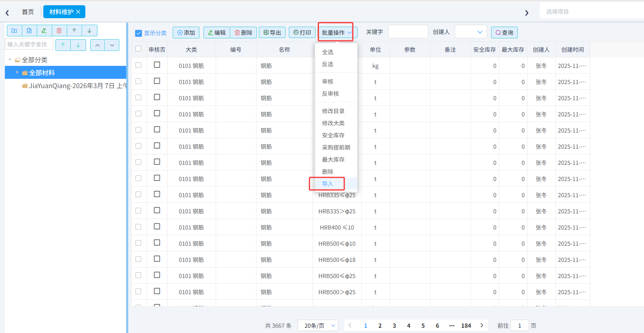Image resolution: width=644 pixels, height=333 pixels.
Task: Click the 关键字 keyword input field
Action: (408, 32)
